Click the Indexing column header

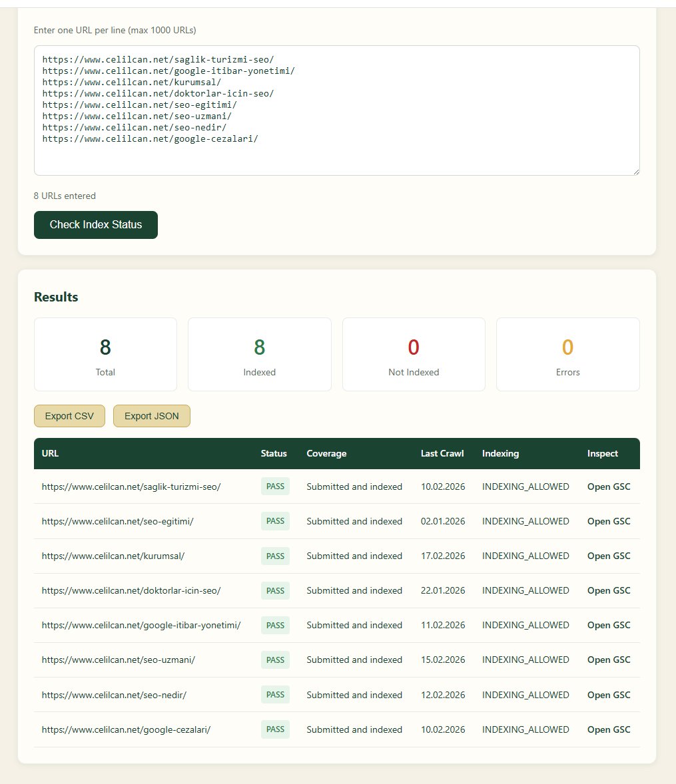(500, 453)
